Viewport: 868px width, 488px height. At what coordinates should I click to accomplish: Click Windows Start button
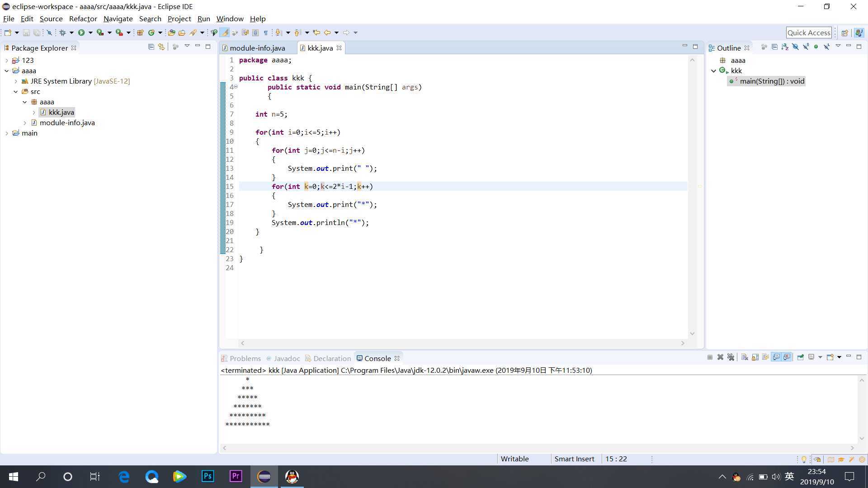click(x=14, y=476)
